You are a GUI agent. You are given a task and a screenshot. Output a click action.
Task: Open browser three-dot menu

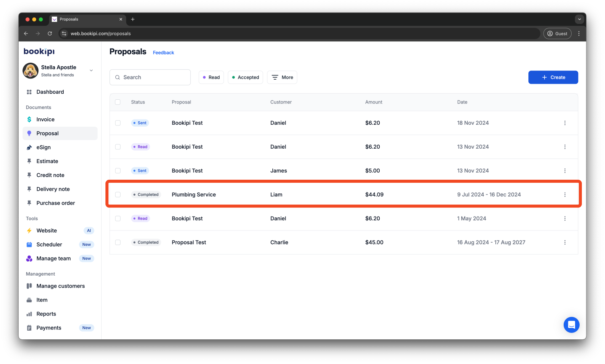pos(579,33)
